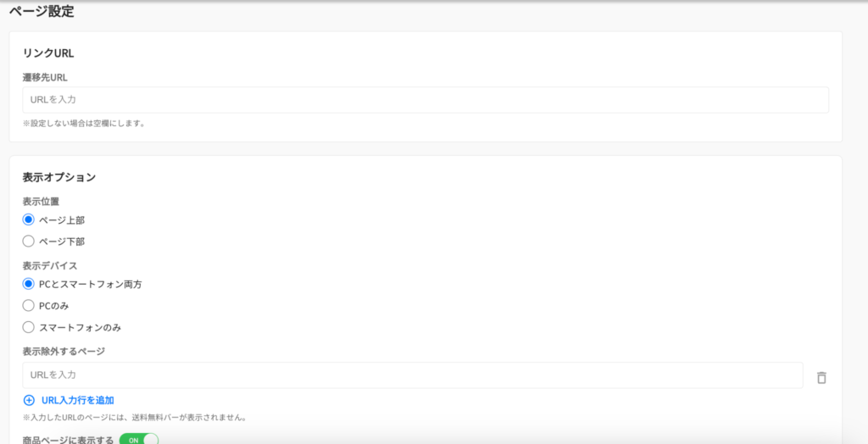Select the スマートフォンのみ radio button
Screen dimensions: 868x444
coord(29,327)
